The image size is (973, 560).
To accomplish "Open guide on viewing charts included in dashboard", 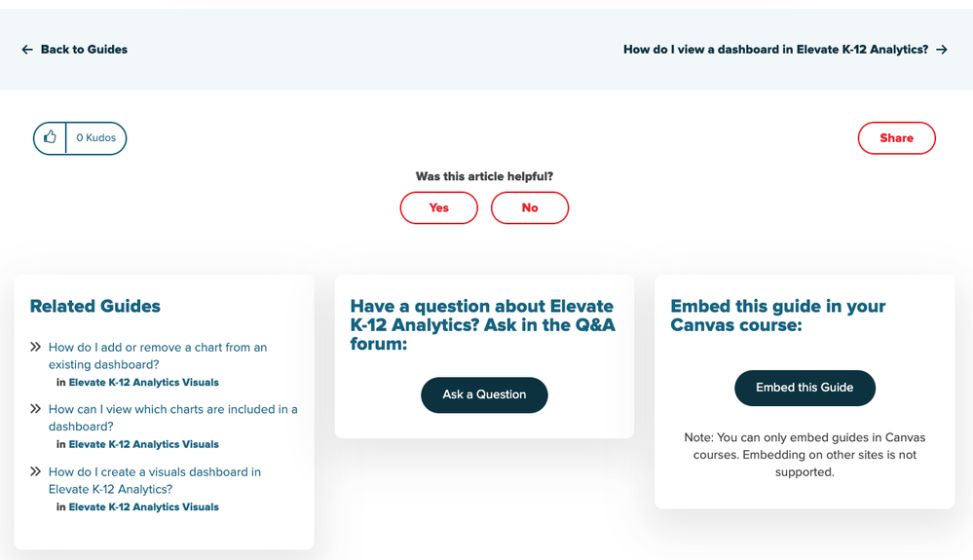I will coord(173,418).
